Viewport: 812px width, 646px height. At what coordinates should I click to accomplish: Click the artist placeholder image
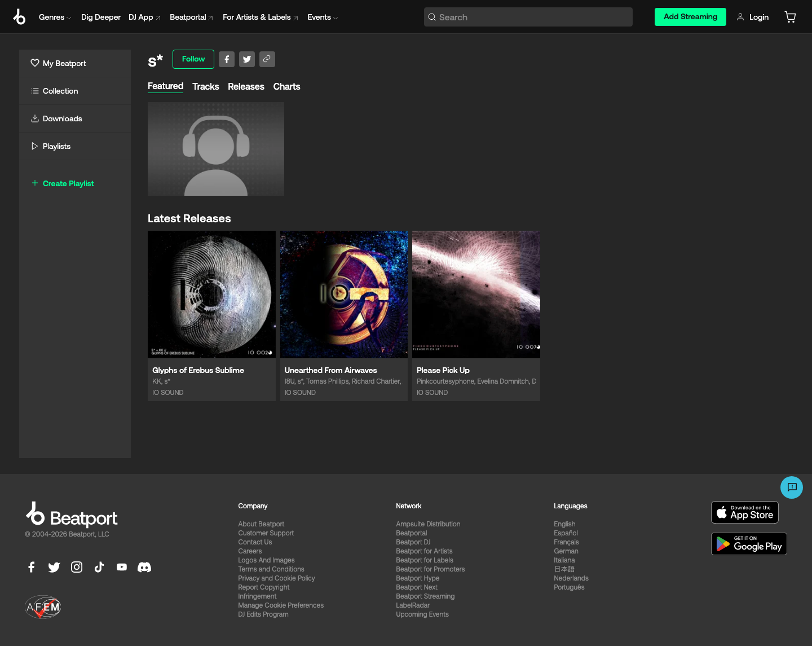[x=216, y=149]
